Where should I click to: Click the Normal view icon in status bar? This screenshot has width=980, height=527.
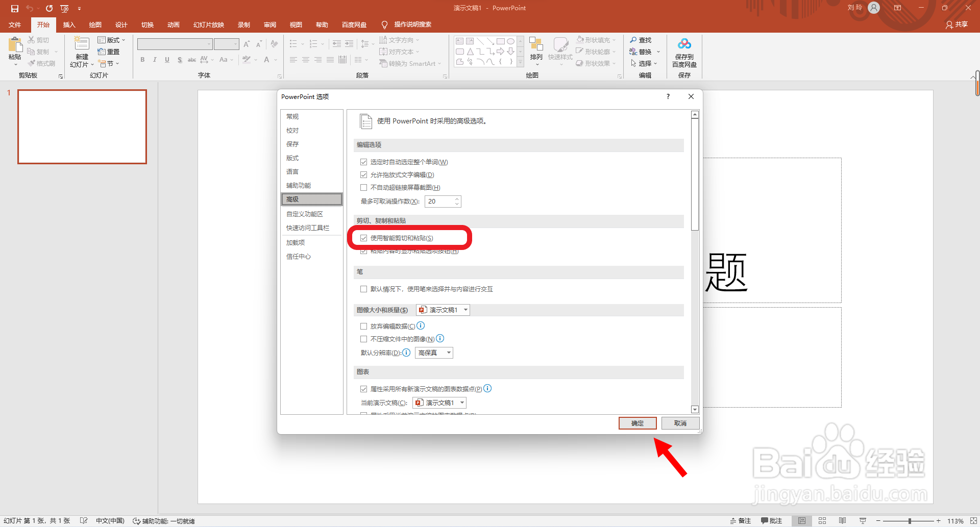click(x=802, y=521)
